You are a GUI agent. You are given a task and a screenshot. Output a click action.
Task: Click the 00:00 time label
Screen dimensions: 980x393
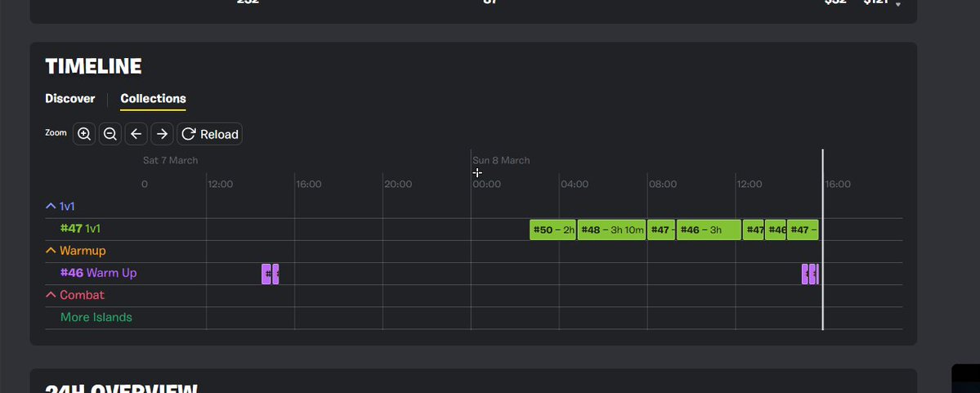tap(486, 185)
